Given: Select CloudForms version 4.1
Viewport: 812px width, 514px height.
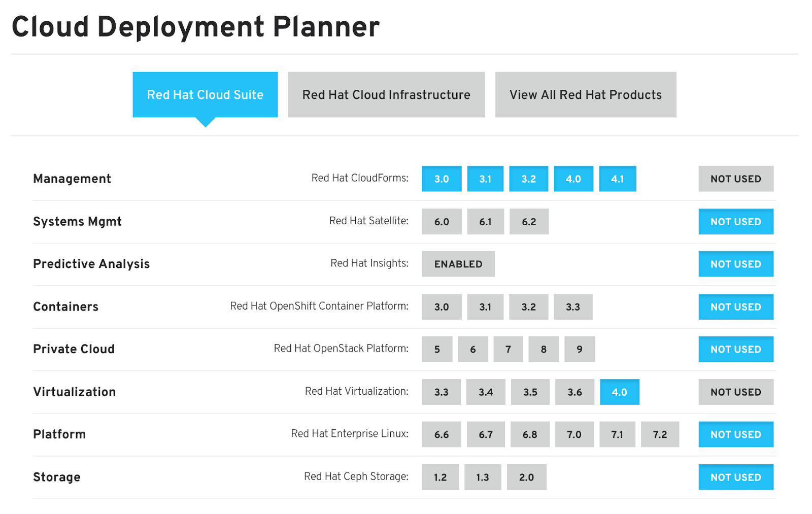Looking at the screenshot, I should 617,179.
